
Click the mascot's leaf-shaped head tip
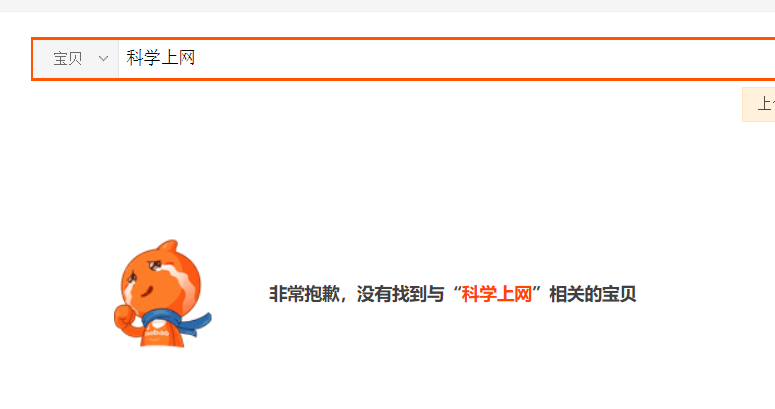click(x=170, y=245)
